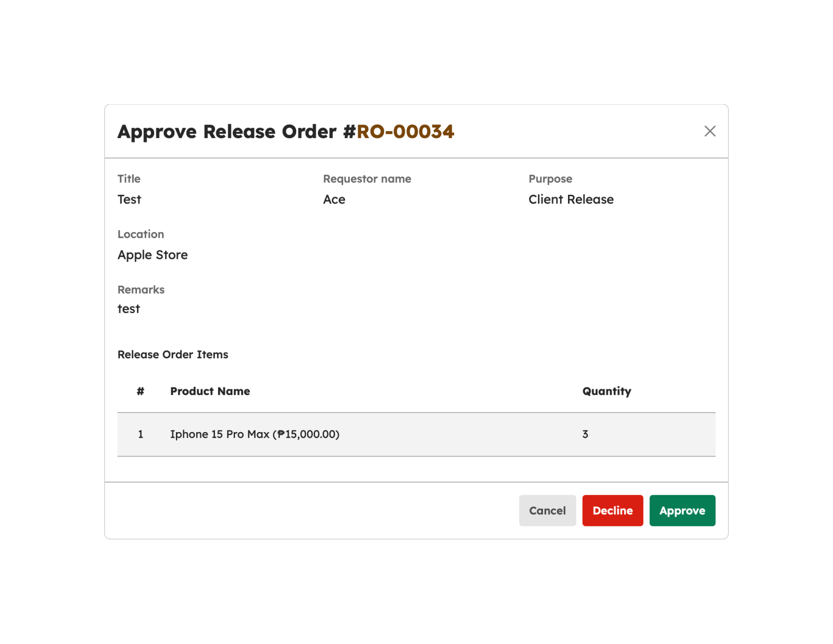Click the 'Purpose' label
Viewport: 833px width, 644px height.
(550, 179)
